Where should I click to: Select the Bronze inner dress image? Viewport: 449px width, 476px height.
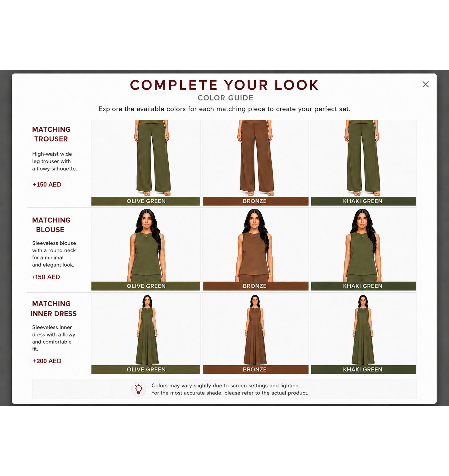[256, 329]
